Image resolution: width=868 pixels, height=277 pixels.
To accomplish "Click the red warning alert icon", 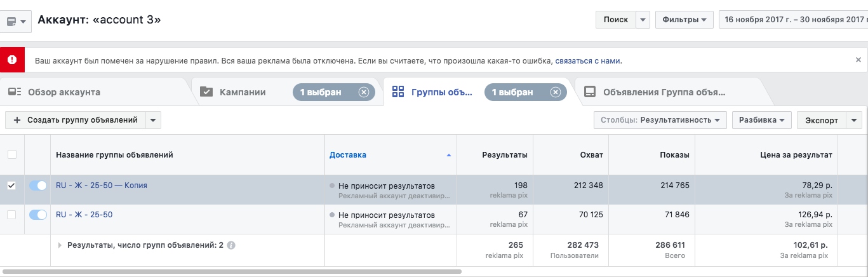I will (12, 60).
